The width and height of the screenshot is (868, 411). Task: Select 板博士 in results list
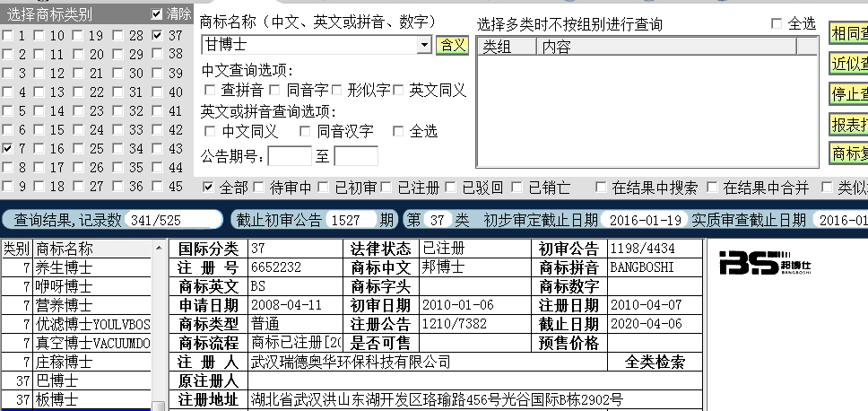click(x=91, y=399)
